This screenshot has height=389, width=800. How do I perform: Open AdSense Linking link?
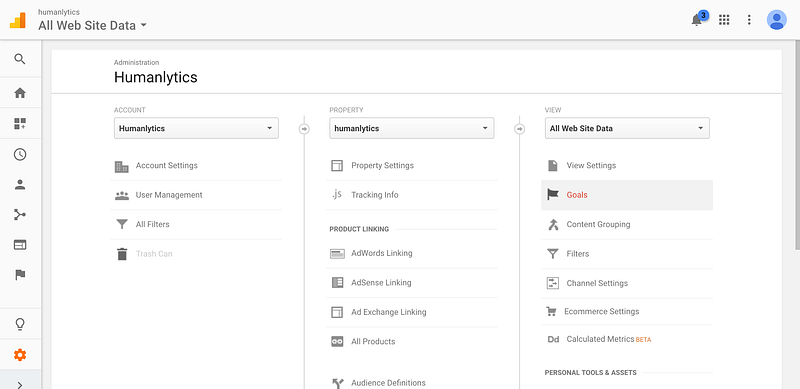tap(381, 283)
